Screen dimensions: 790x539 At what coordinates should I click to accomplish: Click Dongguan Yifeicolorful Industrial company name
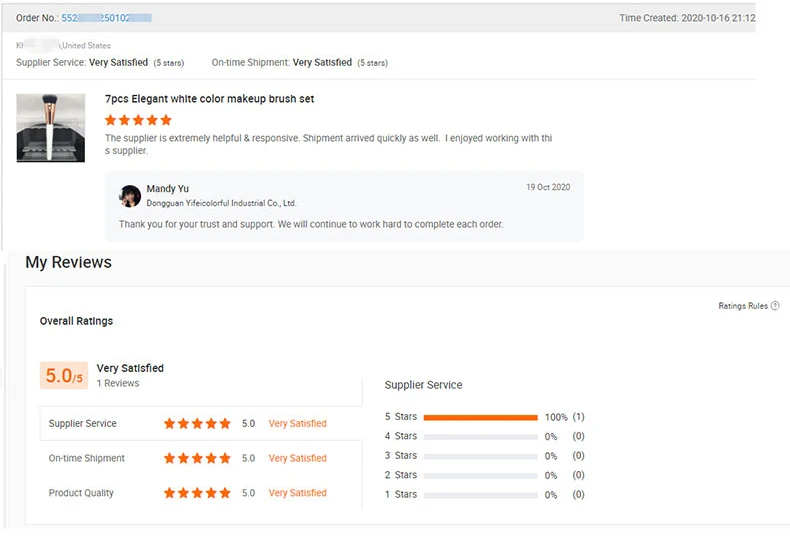(221, 203)
